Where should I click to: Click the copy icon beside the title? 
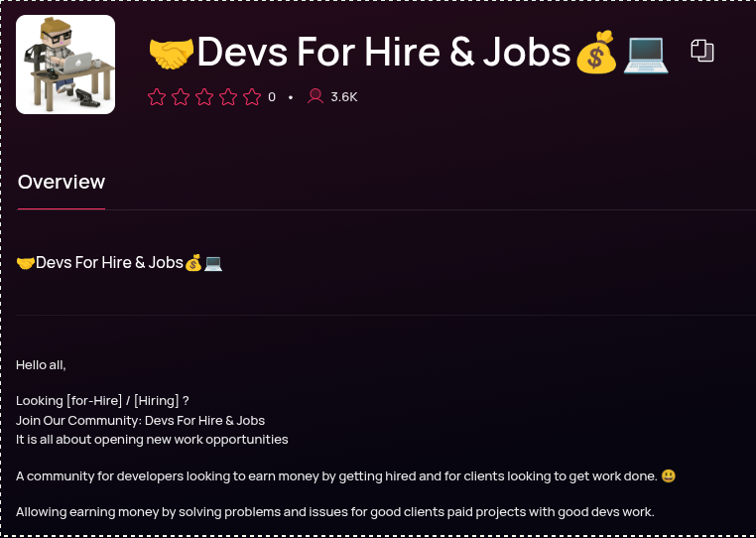[702, 51]
